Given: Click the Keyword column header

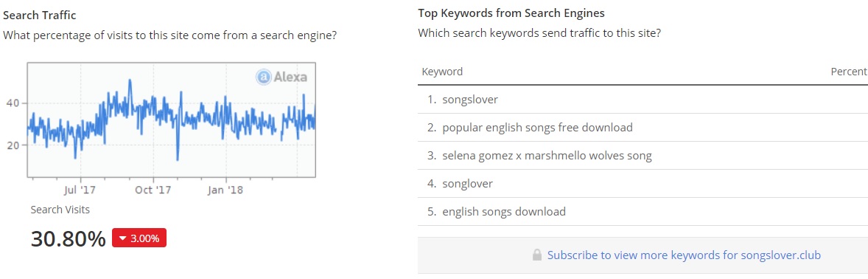Looking at the screenshot, I should tap(442, 72).
